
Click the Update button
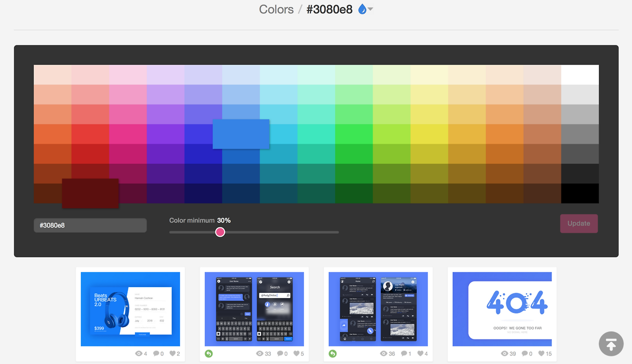[579, 223]
